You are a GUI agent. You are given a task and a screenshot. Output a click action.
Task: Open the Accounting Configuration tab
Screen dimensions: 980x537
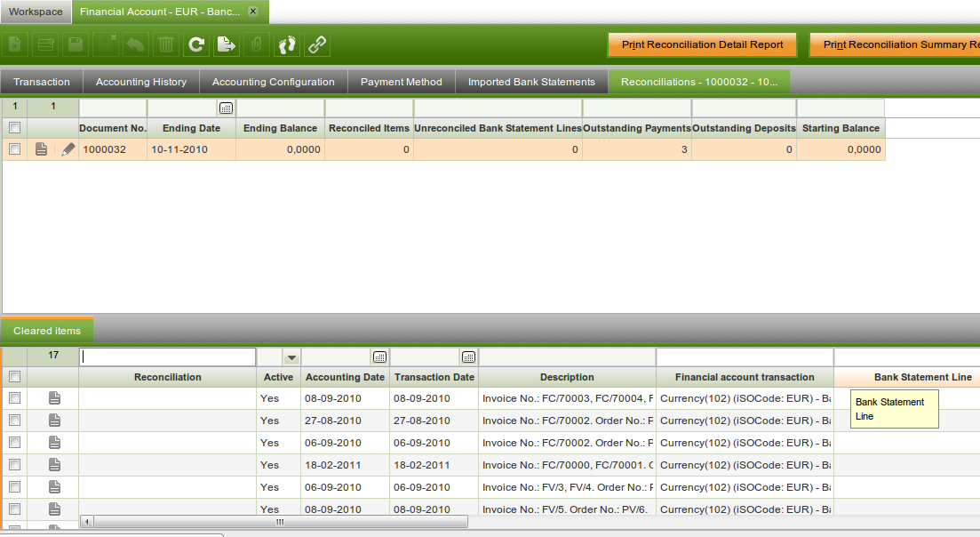tap(273, 82)
